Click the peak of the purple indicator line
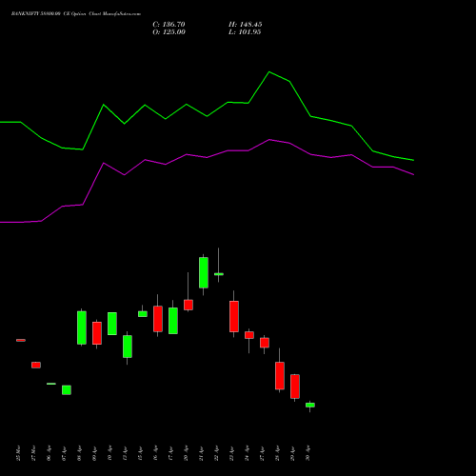 (x=269, y=139)
